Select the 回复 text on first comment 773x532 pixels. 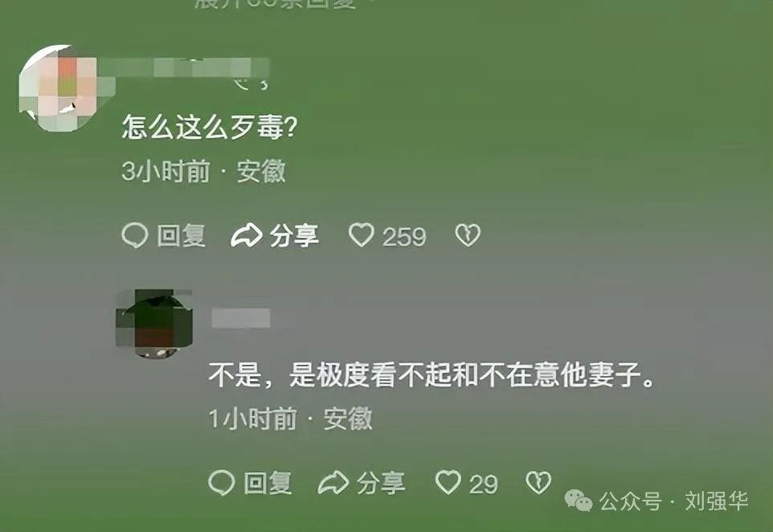tap(181, 235)
